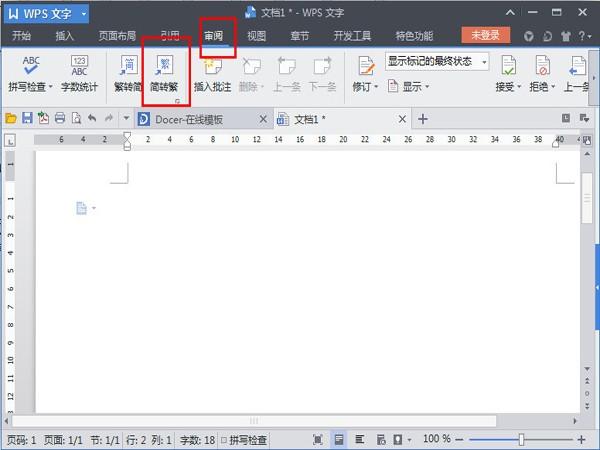The width and height of the screenshot is (600, 450).
Task: Go to previous comment 上一条
Action: [x=287, y=74]
